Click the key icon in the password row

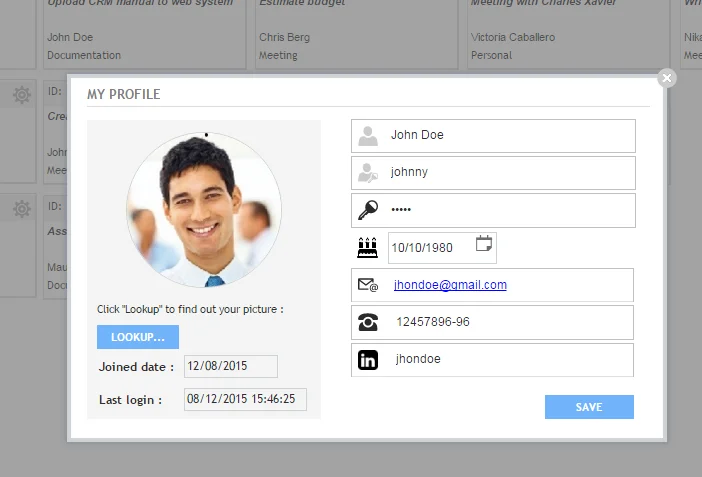(x=368, y=210)
